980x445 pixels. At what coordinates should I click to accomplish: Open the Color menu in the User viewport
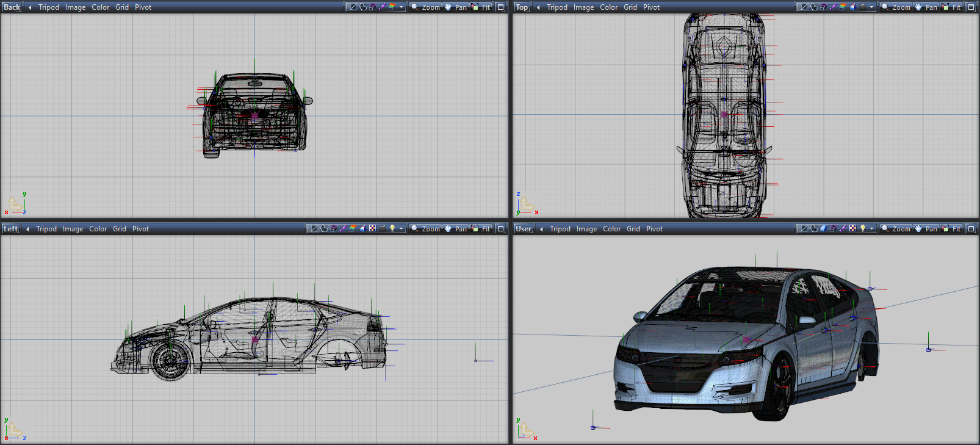(611, 229)
